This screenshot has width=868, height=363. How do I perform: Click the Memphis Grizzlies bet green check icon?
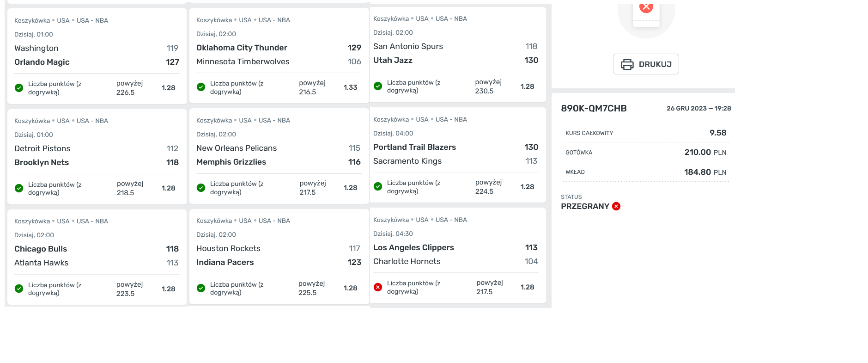pos(201,188)
